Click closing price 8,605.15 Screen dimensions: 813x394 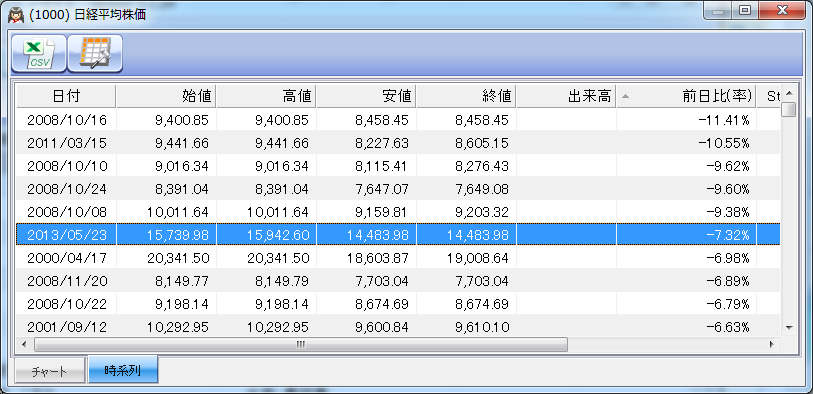tap(482, 143)
